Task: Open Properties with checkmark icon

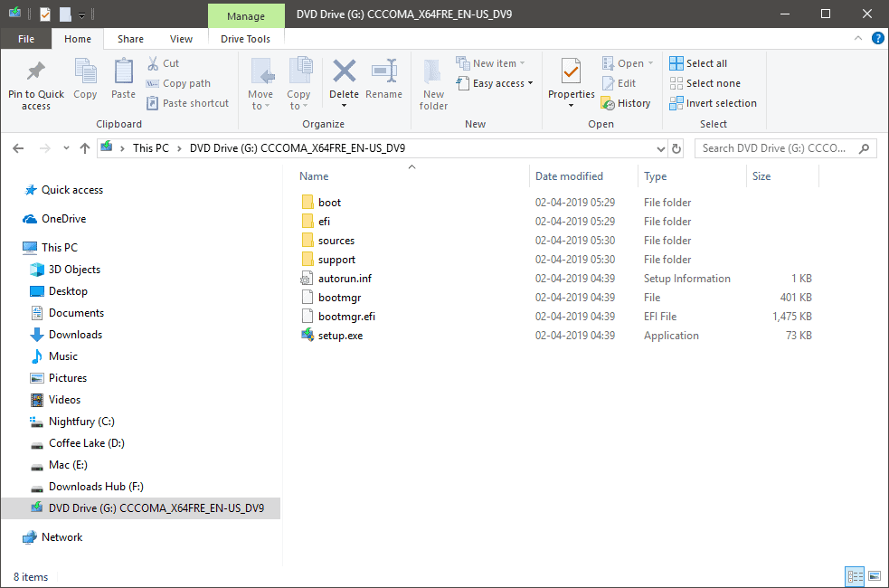Action: [571, 71]
